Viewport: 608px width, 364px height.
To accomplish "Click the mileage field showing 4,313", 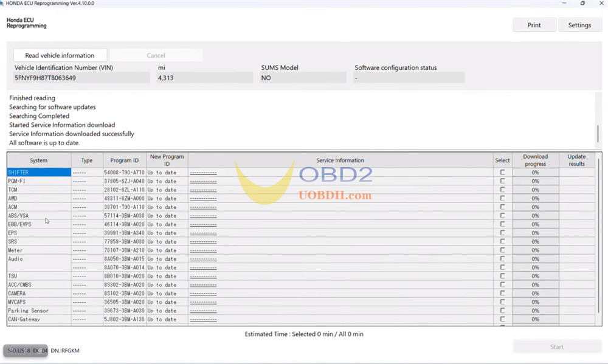I will coord(204,78).
